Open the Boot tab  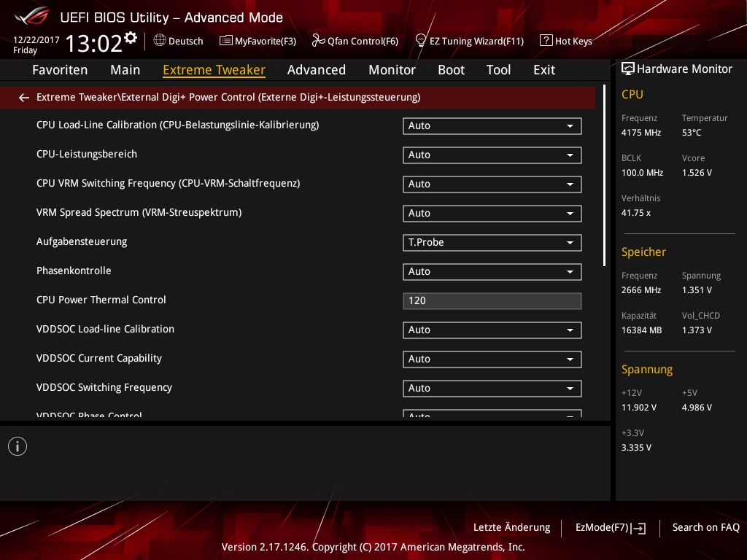pos(451,70)
